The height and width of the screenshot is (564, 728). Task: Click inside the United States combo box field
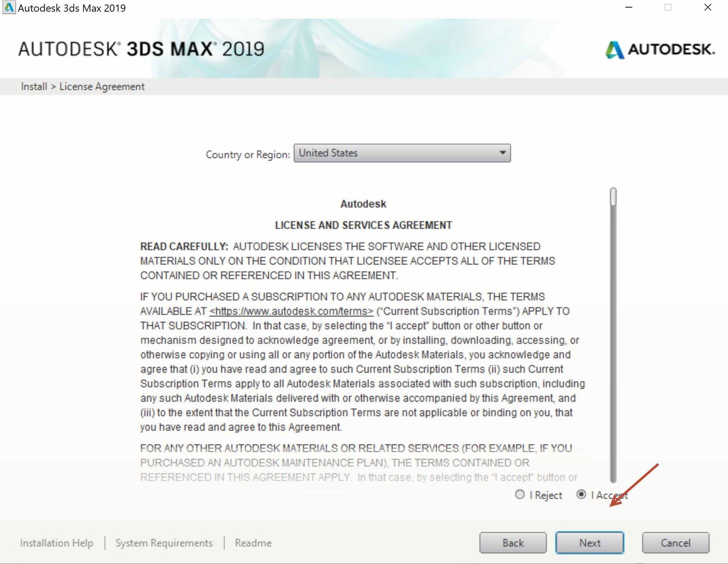click(x=387, y=153)
